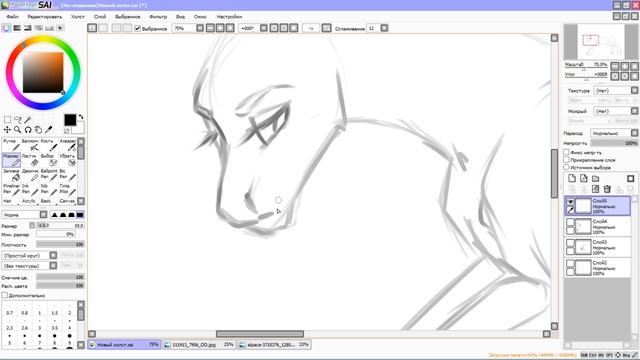
Task: Click the navigator canvas thumbnail
Action: coord(601,42)
